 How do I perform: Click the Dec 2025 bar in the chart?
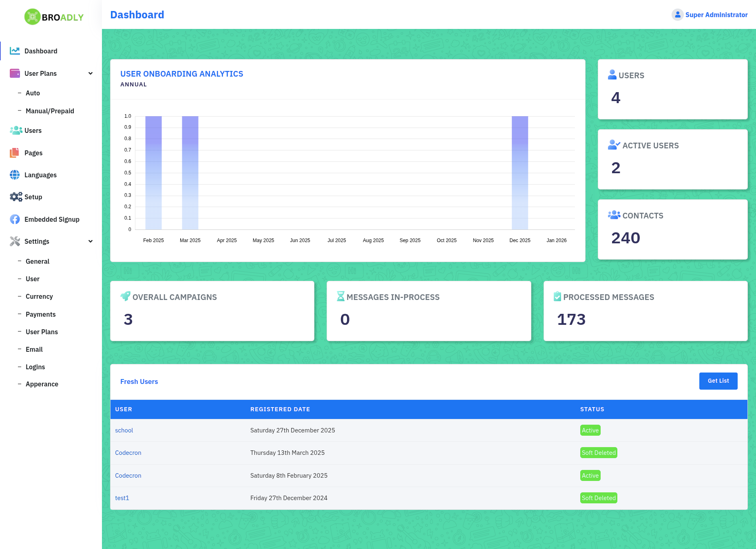[x=520, y=173]
